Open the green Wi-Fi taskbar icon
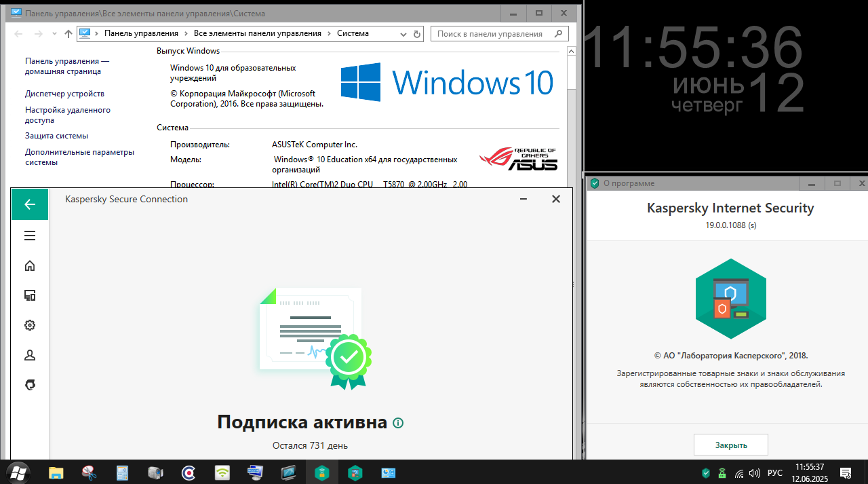 point(222,472)
